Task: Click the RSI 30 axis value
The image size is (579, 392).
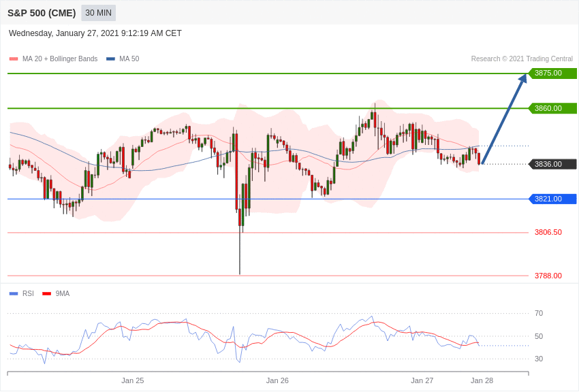Action: [539, 359]
